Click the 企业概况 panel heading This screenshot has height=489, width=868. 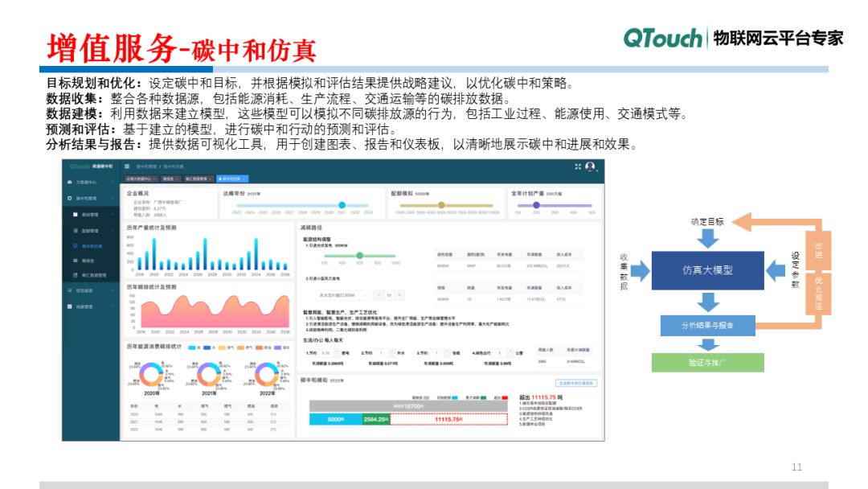pyautogui.click(x=138, y=193)
